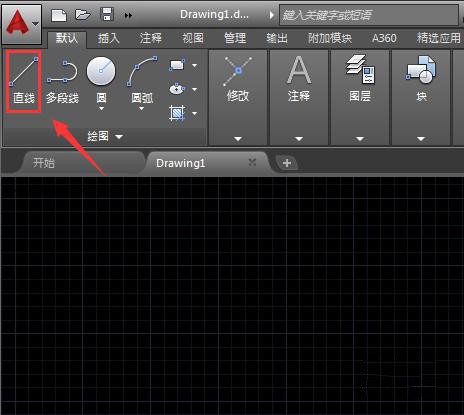Image resolution: width=464 pixels, height=415 pixels.
Task: Open the ellipse tool dropdown arrow
Action: [x=195, y=89]
